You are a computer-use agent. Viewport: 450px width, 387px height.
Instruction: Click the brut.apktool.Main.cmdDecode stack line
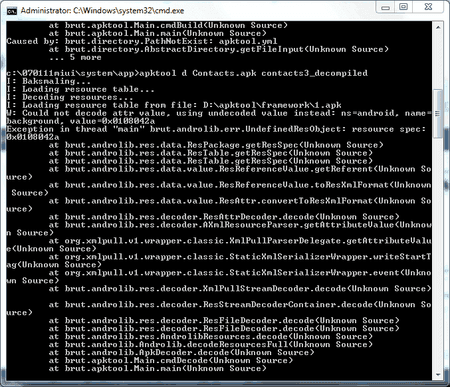tap(171, 361)
